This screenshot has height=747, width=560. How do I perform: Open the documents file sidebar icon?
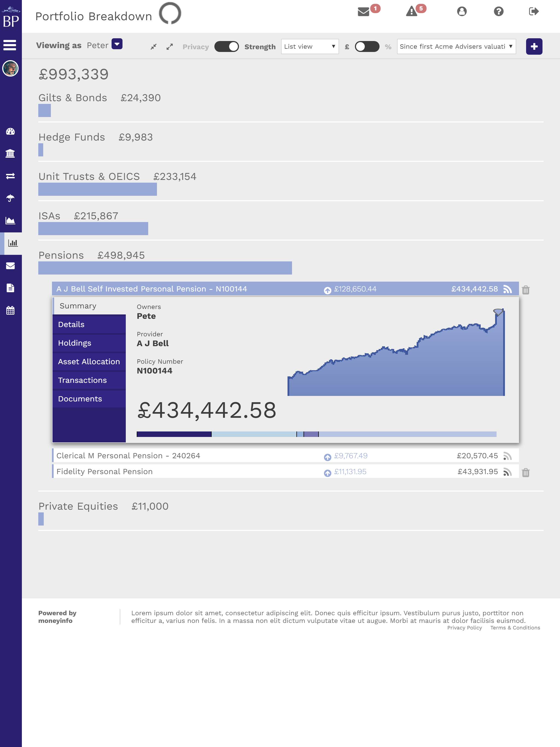10,288
